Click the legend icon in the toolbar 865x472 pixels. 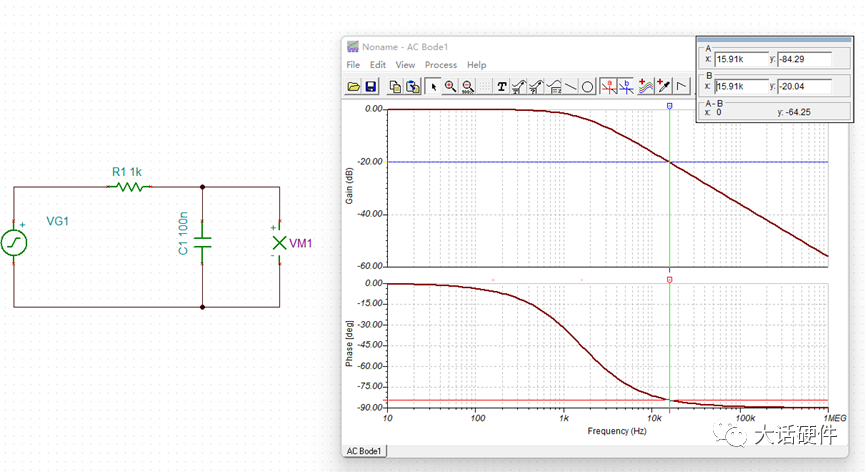tap(553, 87)
